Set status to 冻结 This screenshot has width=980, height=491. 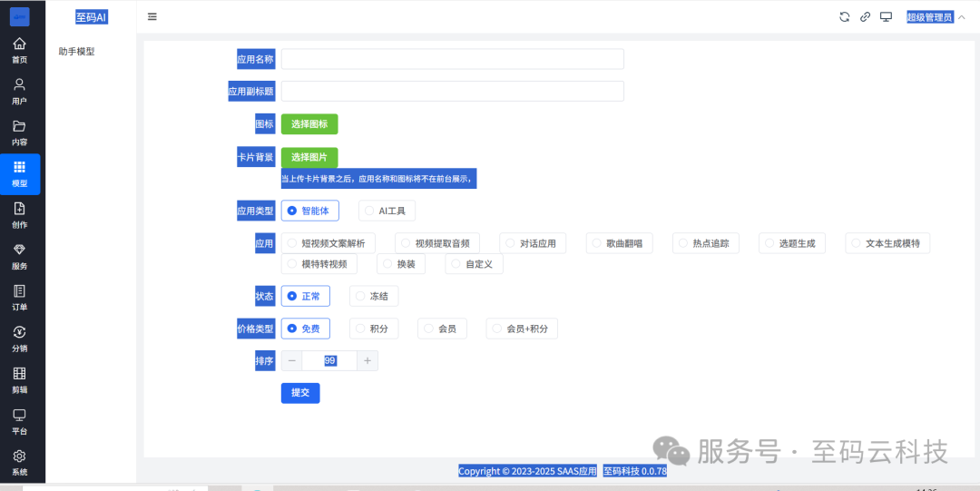pyautogui.click(x=374, y=296)
